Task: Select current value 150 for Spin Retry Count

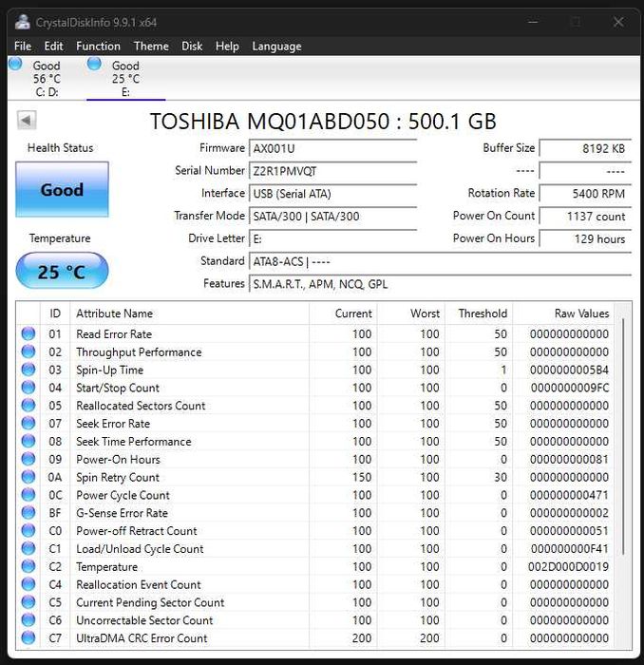Action: tap(362, 477)
